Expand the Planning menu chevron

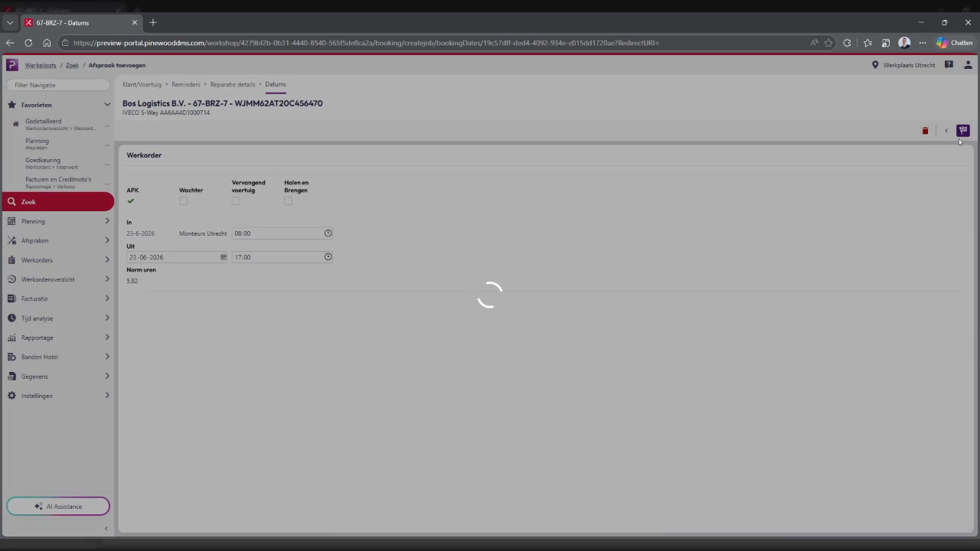click(107, 221)
